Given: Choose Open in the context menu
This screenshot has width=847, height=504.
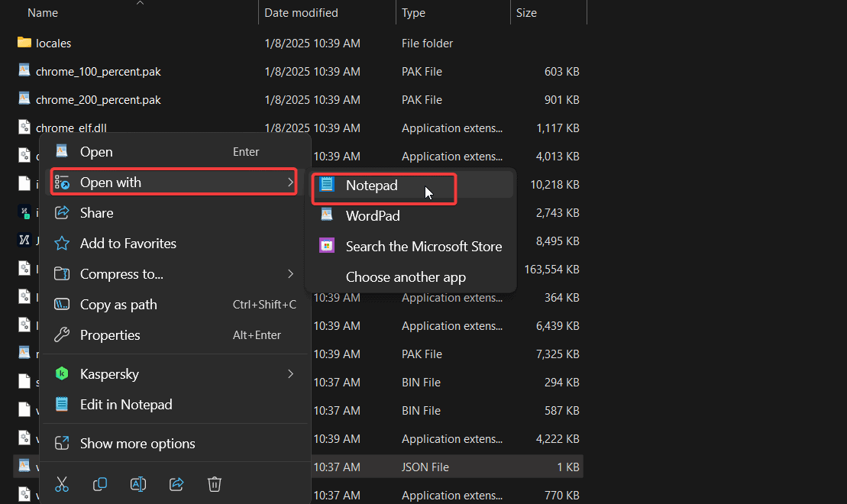Looking at the screenshot, I should tap(175, 152).
